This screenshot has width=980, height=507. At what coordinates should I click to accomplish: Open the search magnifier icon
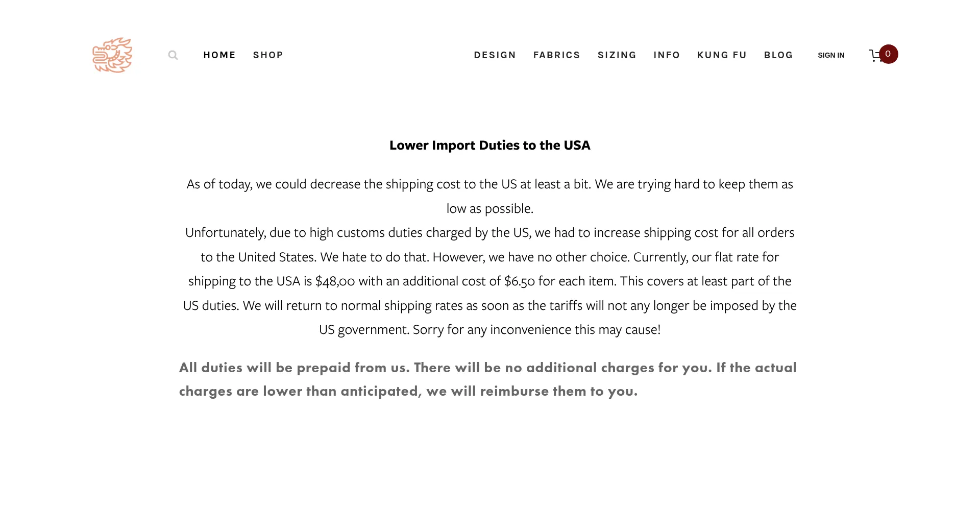tap(173, 55)
